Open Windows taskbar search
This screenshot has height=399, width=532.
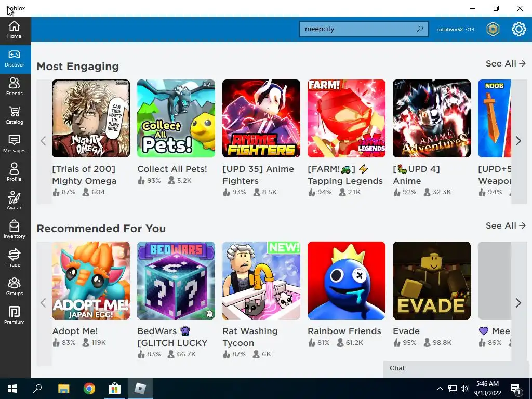37,389
